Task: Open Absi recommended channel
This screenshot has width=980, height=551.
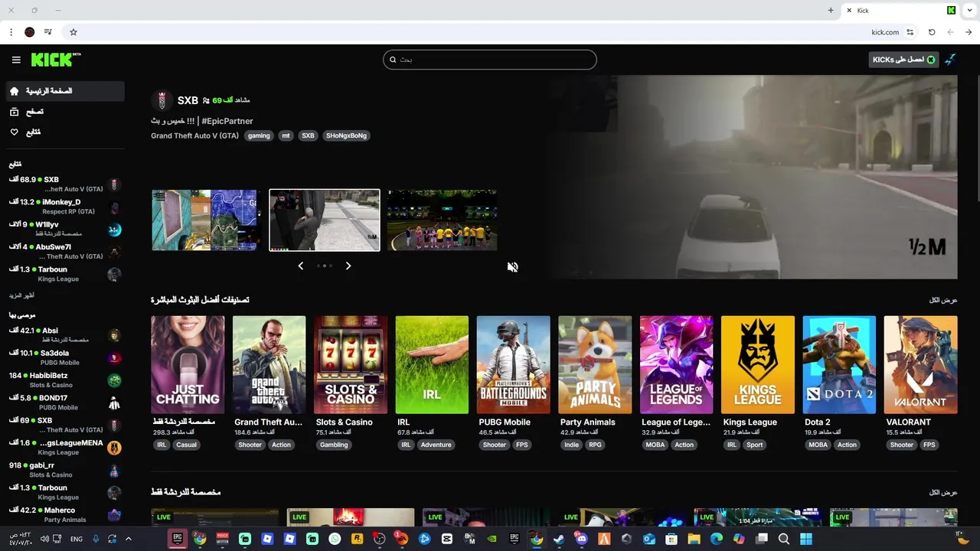Action: click(64, 335)
